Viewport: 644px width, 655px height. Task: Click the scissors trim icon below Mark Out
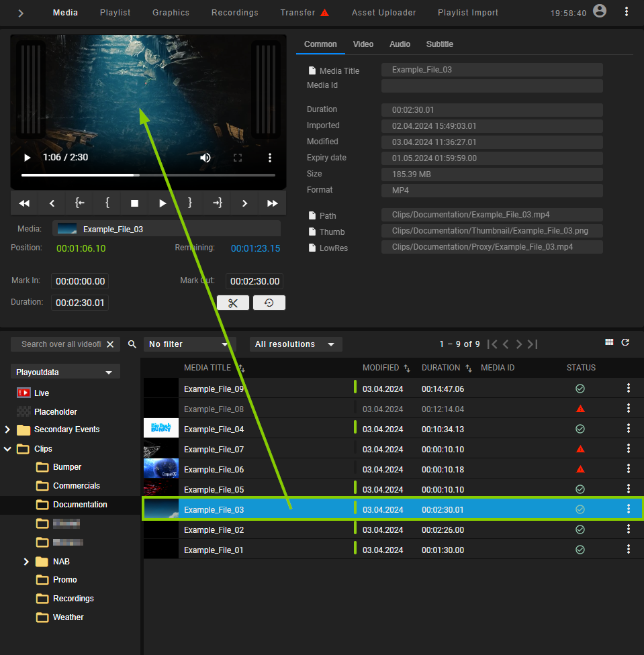[233, 303]
